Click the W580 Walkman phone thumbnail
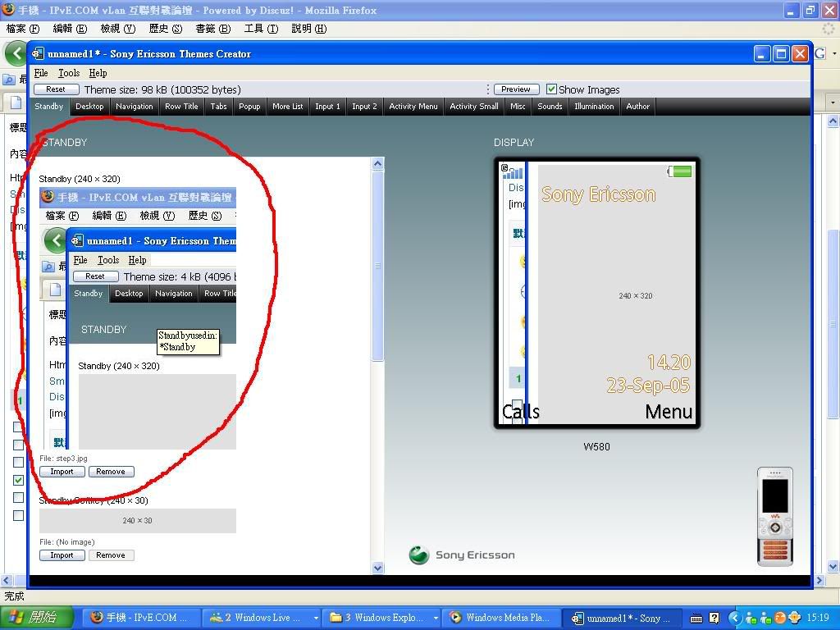This screenshot has height=630, width=840. [x=774, y=517]
